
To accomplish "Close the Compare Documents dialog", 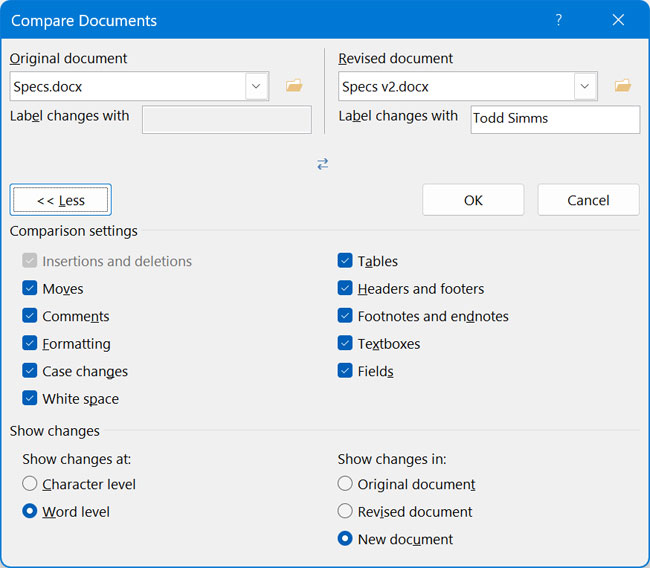I will point(618,19).
